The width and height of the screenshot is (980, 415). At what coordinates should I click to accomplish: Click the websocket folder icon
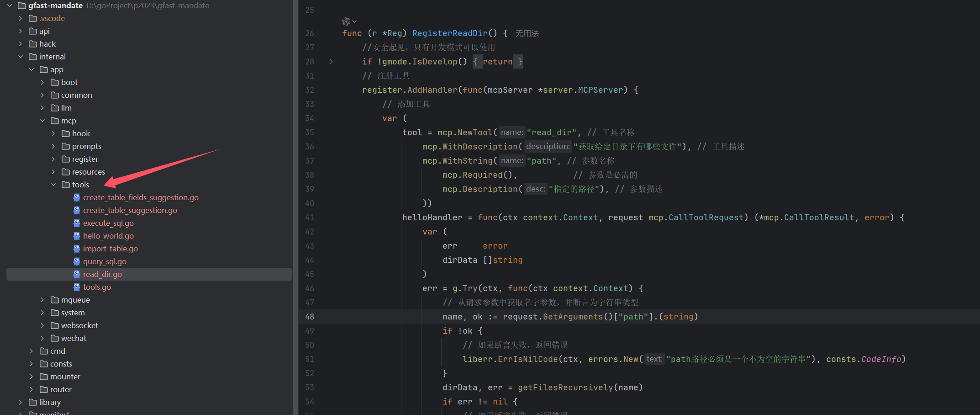coord(55,325)
